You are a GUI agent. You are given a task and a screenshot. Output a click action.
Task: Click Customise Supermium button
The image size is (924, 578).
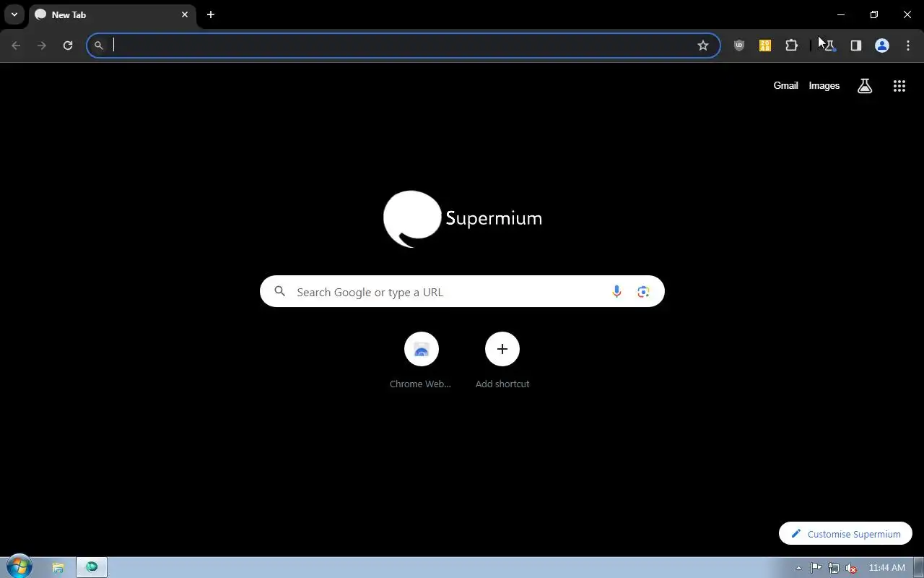pos(845,534)
